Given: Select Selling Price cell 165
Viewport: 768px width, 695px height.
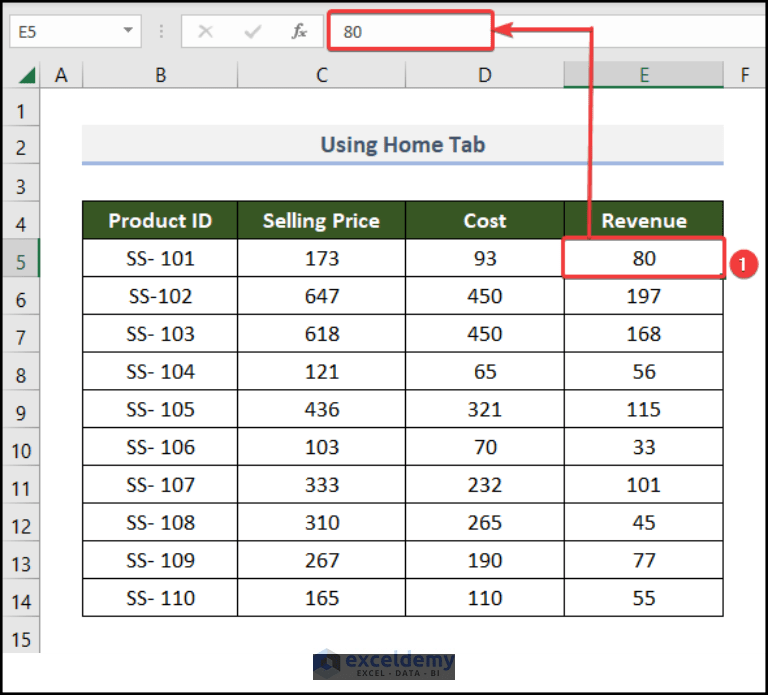Looking at the screenshot, I should [x=321, y=598].
